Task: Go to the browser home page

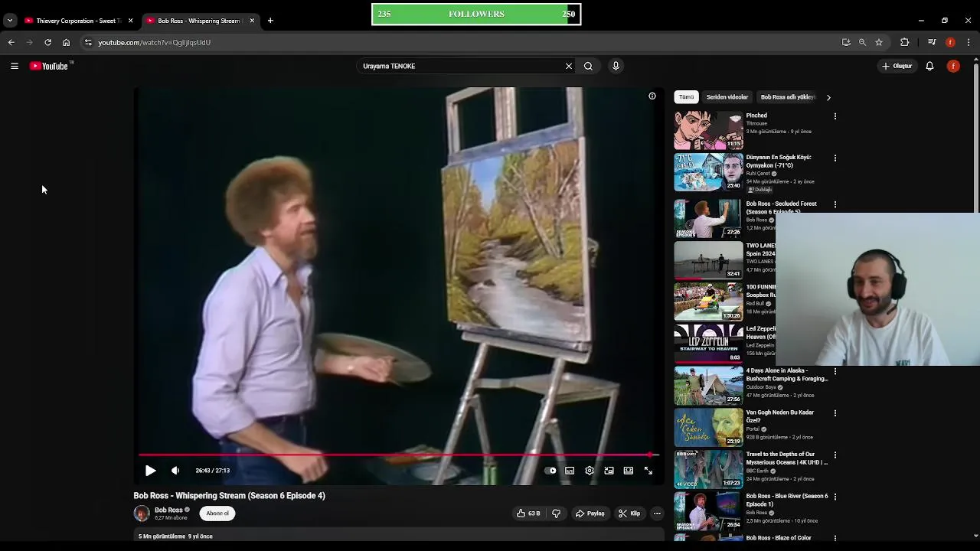Action: [67, 43]
